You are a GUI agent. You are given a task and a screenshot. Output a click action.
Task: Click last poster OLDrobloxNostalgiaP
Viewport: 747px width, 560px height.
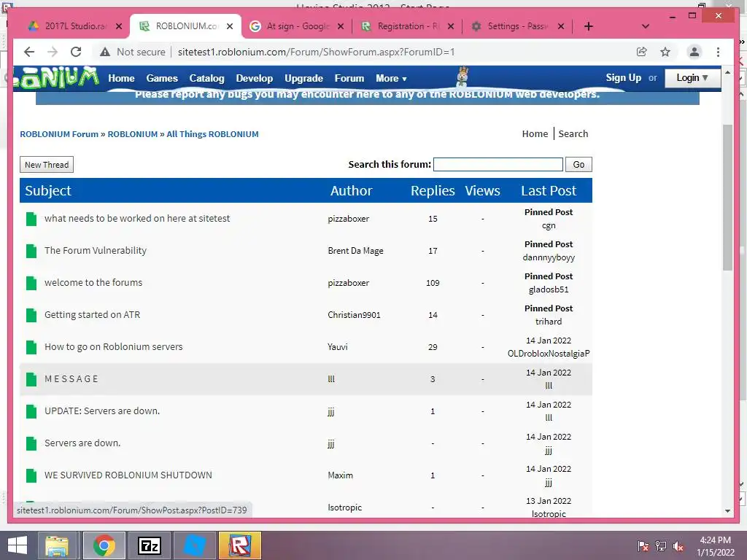[x=549, y=354]
